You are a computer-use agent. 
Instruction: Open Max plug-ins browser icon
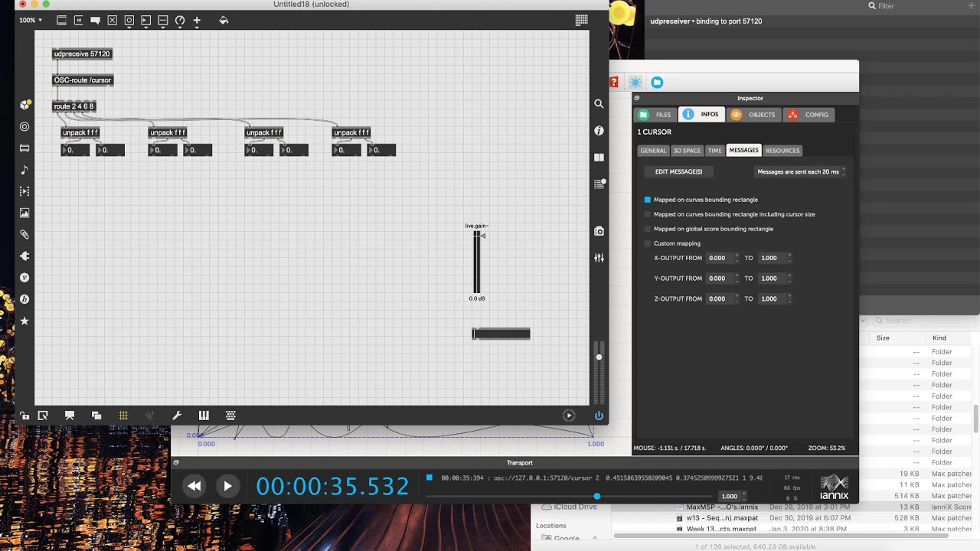tap(24, 256)
